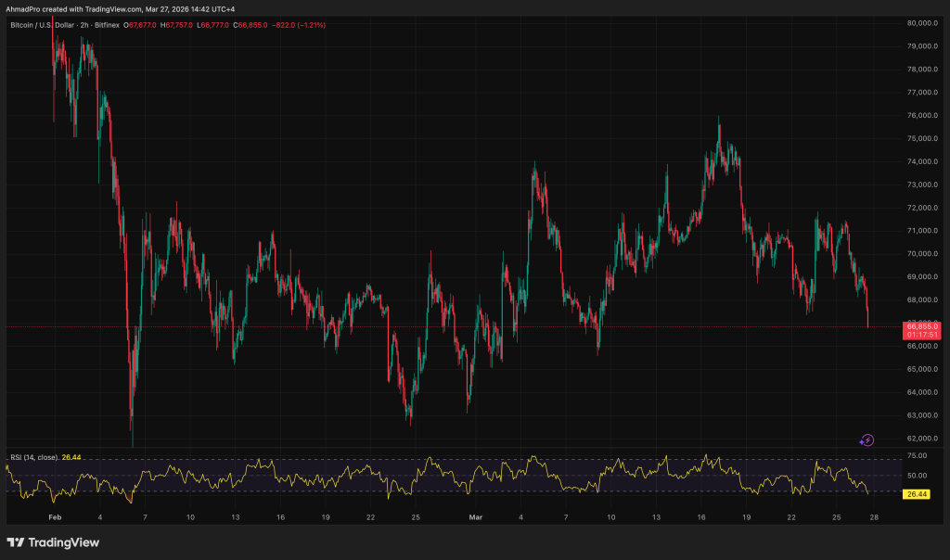Click the Mar label on the time axis
Screen dimensions: 950x560
[x=476, y=517]
